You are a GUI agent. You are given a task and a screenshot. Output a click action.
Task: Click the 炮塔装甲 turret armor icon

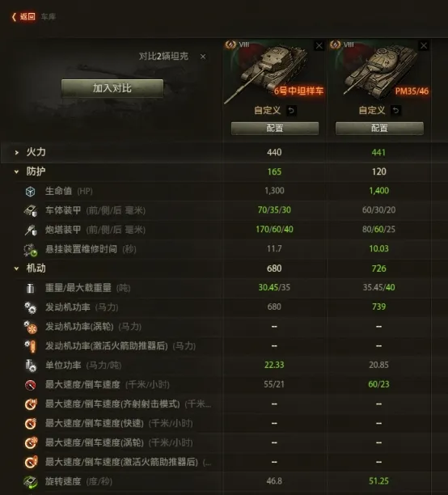click(30, 230)
